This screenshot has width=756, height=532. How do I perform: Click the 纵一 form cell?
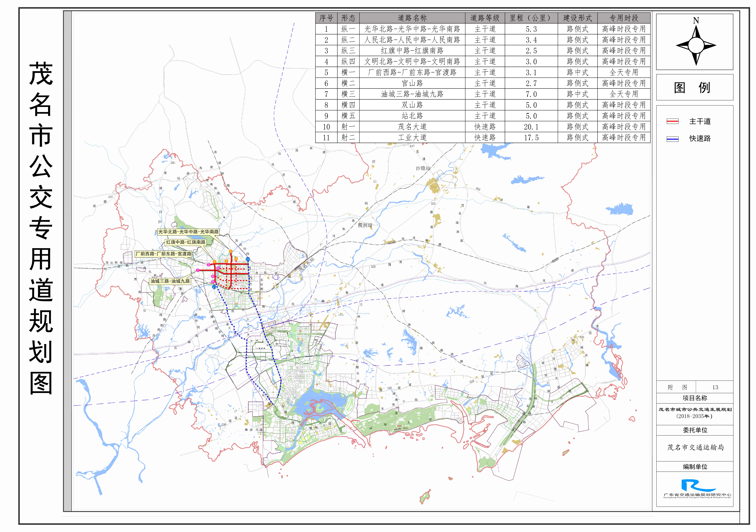point(348,29)
